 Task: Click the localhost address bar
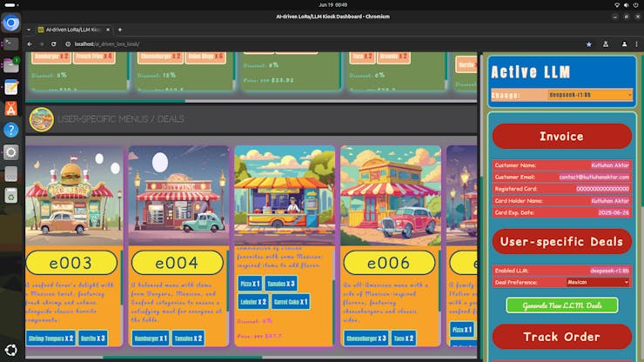pos(320,44)
